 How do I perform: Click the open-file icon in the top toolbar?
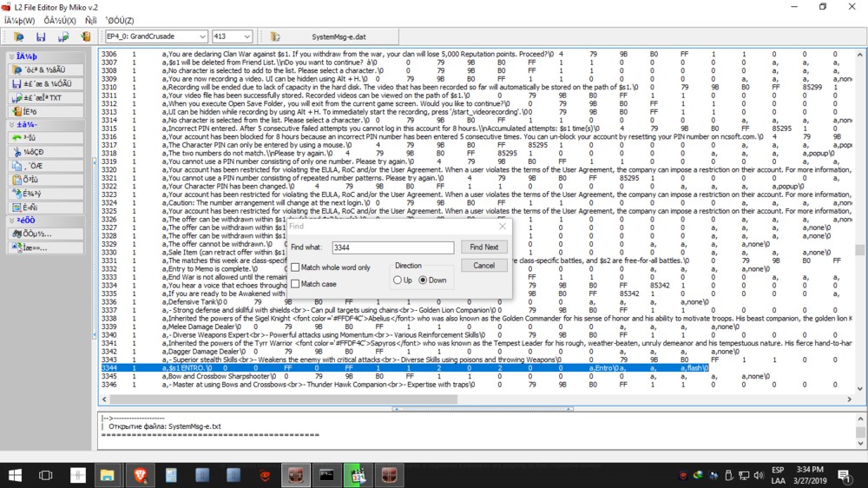point(18,37)
